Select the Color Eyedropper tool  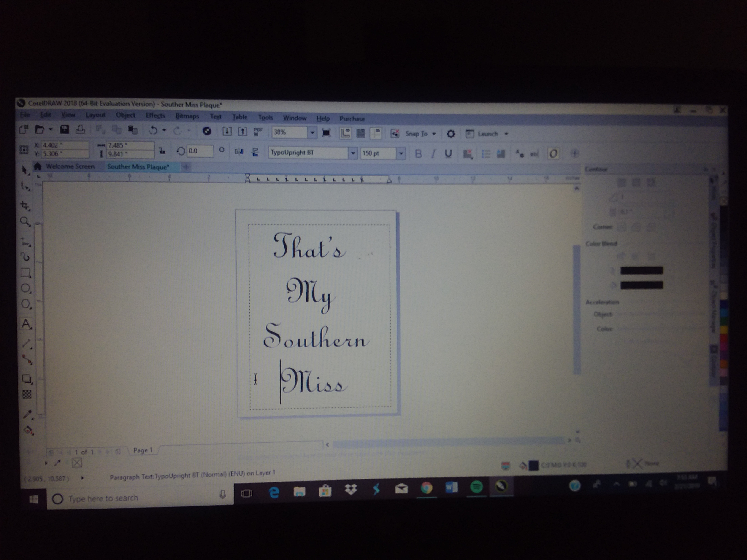point(28,415)
